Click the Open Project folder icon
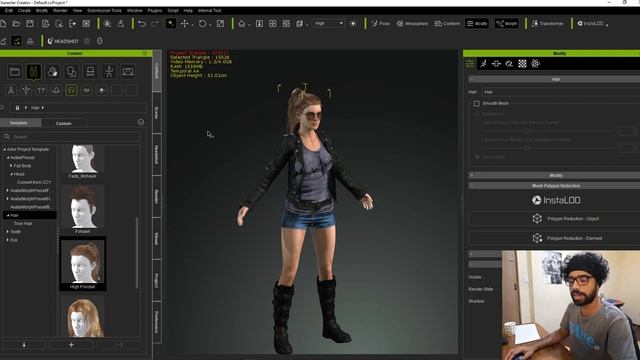This screenshot has height=360, width=640. coord(16,24)
